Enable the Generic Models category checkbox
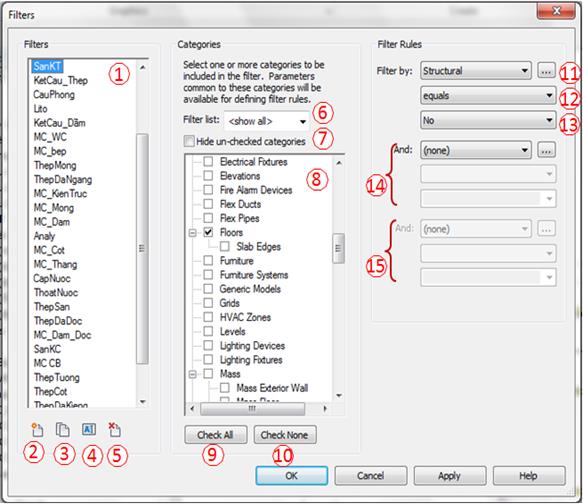Image resolution: width=583 pixels, height=504 pixels. 208,289
